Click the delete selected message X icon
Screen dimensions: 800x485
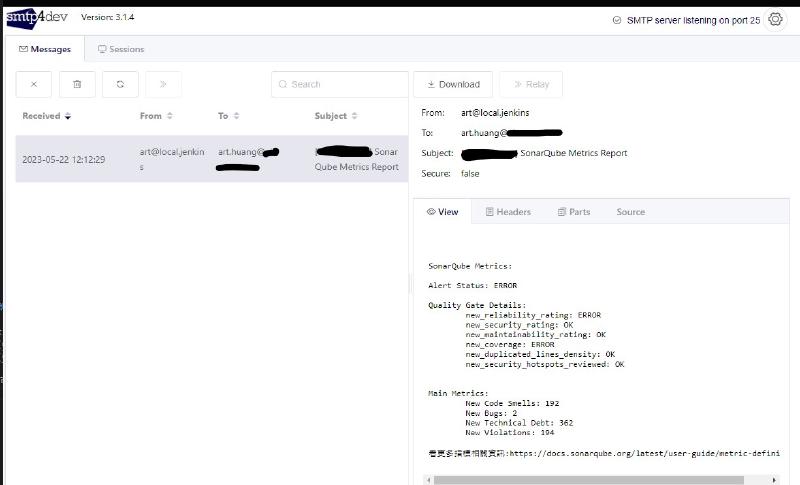click(x=34, y=85)
